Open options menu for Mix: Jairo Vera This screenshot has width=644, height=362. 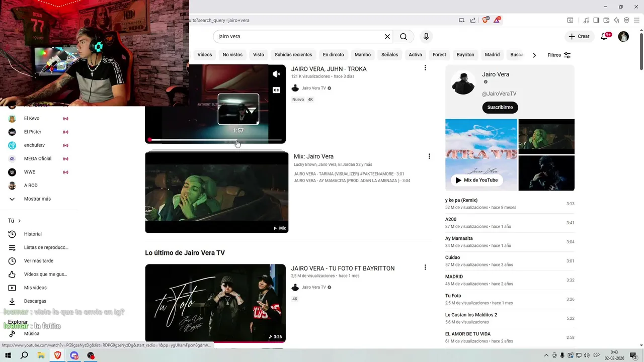[429, 156]
